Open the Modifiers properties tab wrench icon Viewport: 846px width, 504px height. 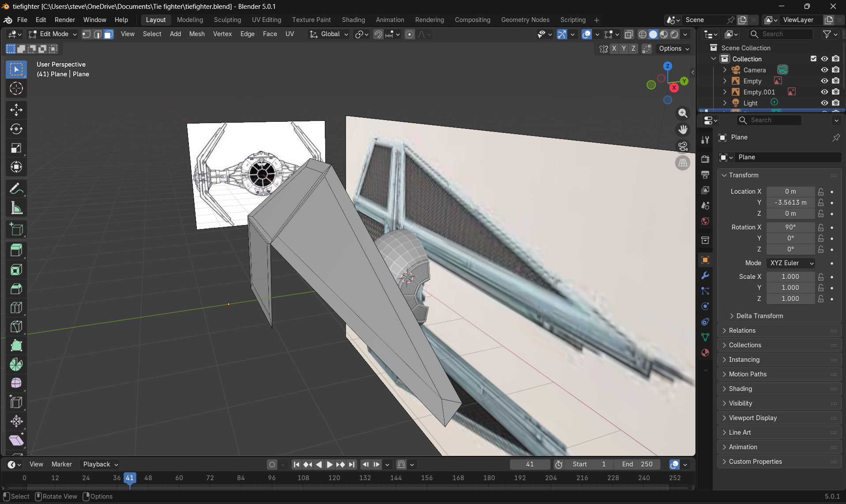[705, 275]
